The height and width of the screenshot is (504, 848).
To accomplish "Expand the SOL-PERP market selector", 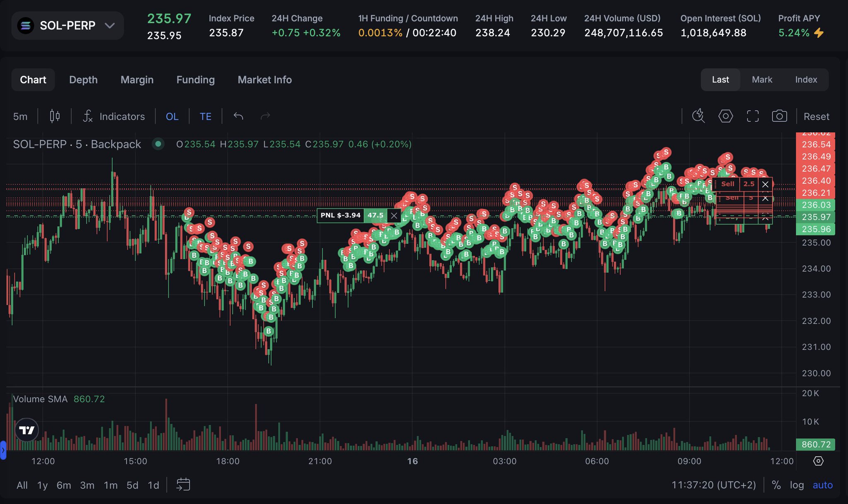I will click(67, 26).
